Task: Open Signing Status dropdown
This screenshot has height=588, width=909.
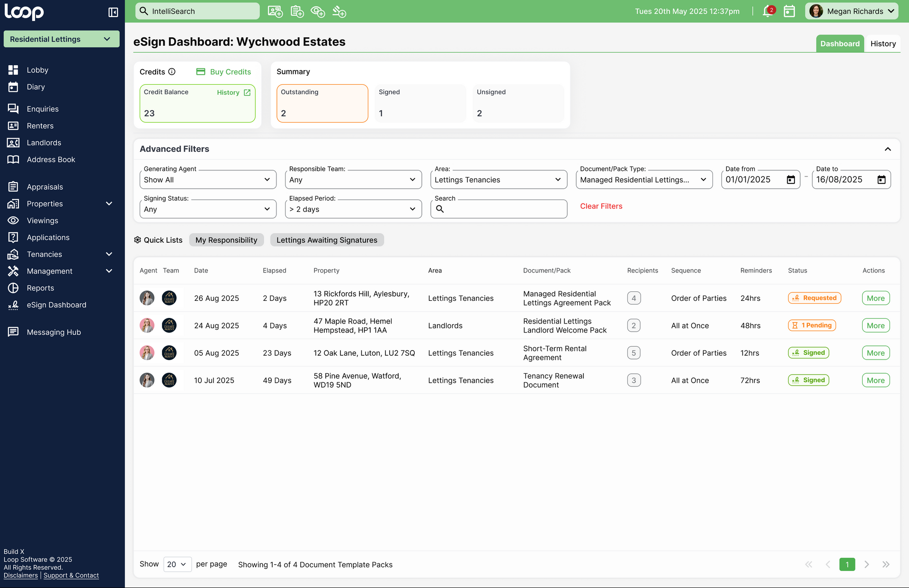Action: click(x=208, y=209)
